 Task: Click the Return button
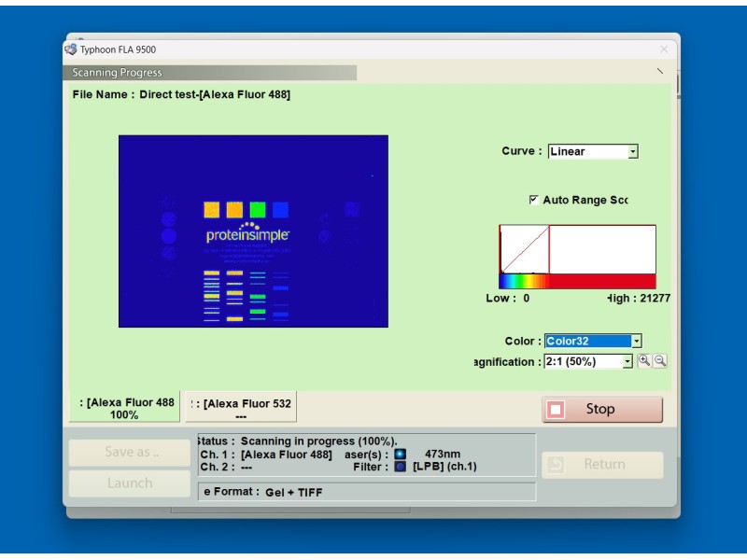(602, 464)
